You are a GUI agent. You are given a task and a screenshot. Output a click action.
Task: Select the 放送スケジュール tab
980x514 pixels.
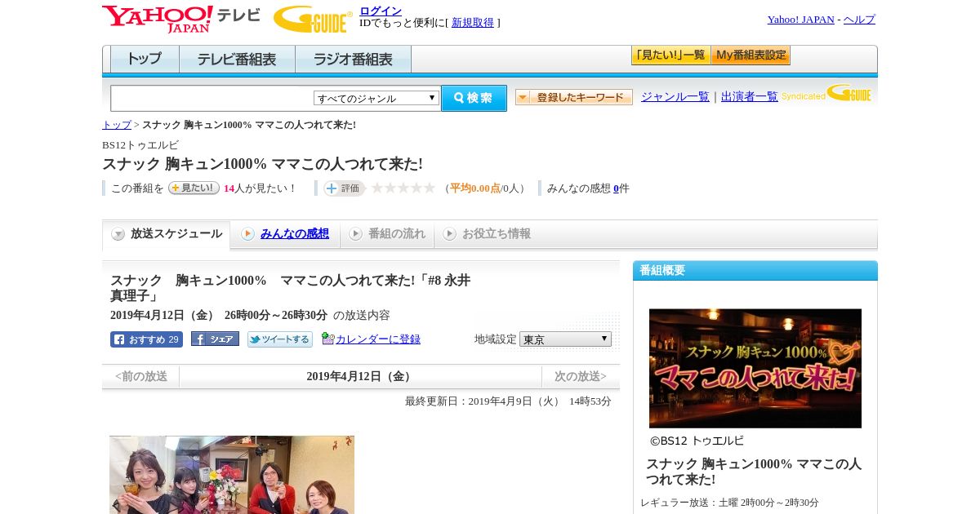(167, 234)
